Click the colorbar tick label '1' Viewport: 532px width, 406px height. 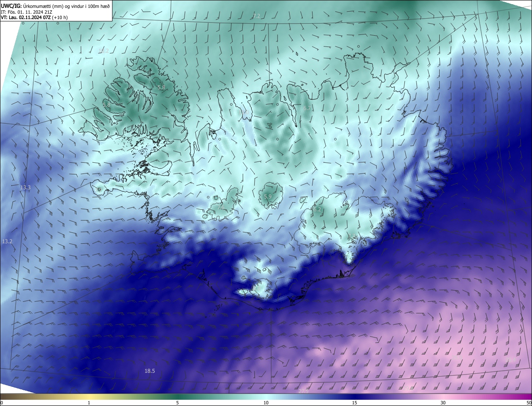89,403
